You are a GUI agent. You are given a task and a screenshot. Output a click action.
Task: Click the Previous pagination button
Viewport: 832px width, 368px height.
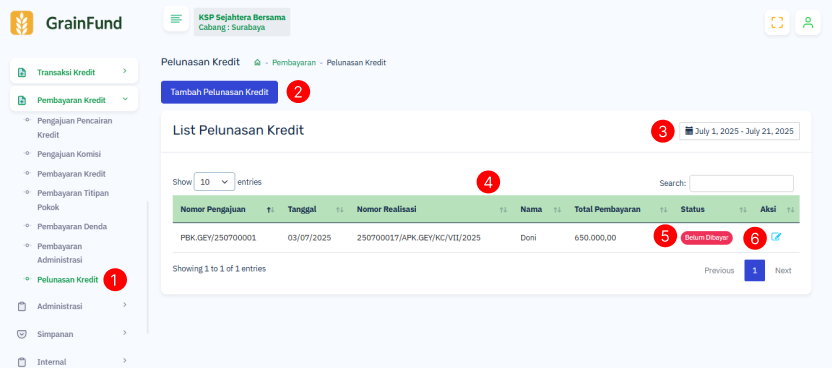[x=719, y=270]
